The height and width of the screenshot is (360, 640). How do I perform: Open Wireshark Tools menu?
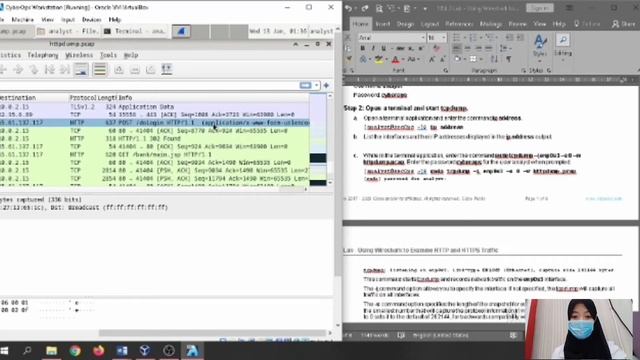click(x=108, y=55)
